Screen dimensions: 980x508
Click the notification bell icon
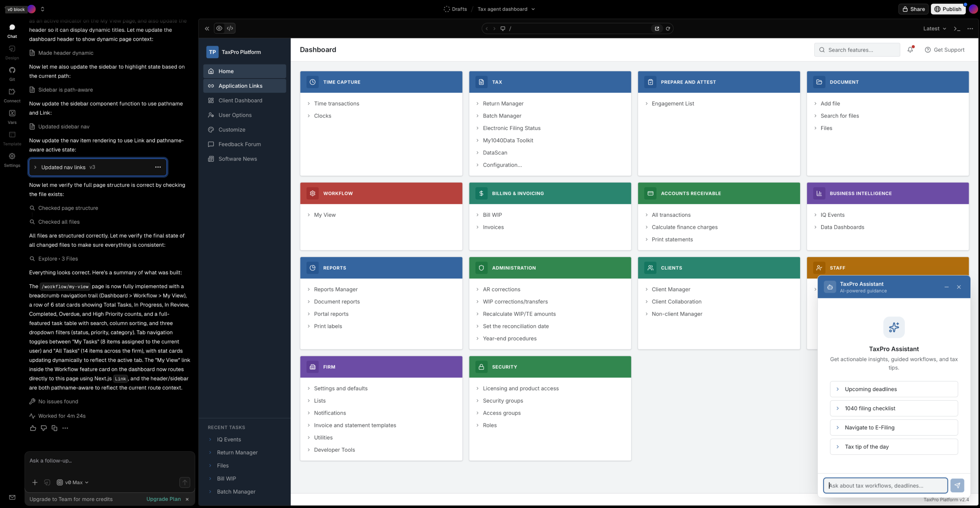tap(910, 50)
